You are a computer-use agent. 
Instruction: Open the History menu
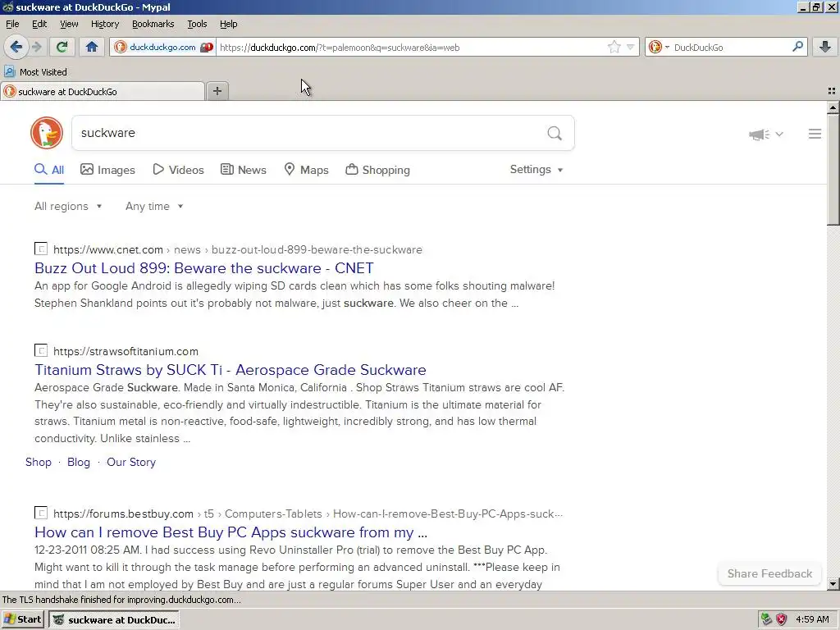pos(104,24)
